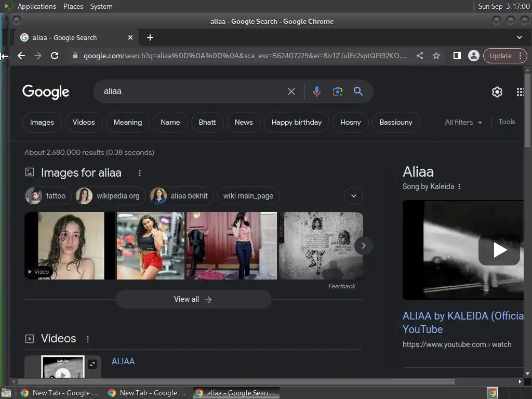Open the ALIAA video link
This screenshot has height=399, width=532.
tap(123, 362)
